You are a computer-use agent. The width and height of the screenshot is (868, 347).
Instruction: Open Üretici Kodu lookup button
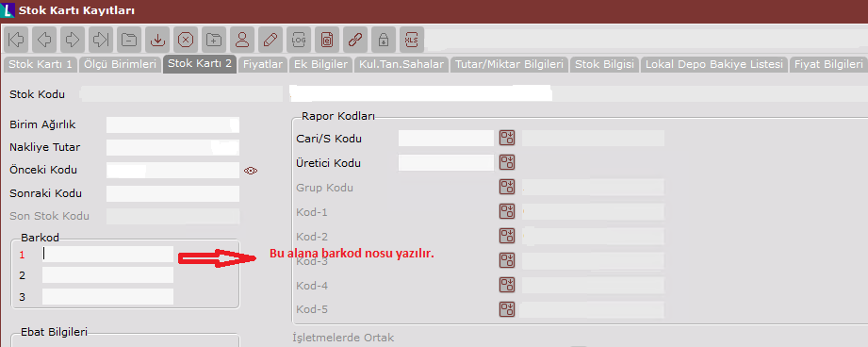pos(507,162)
